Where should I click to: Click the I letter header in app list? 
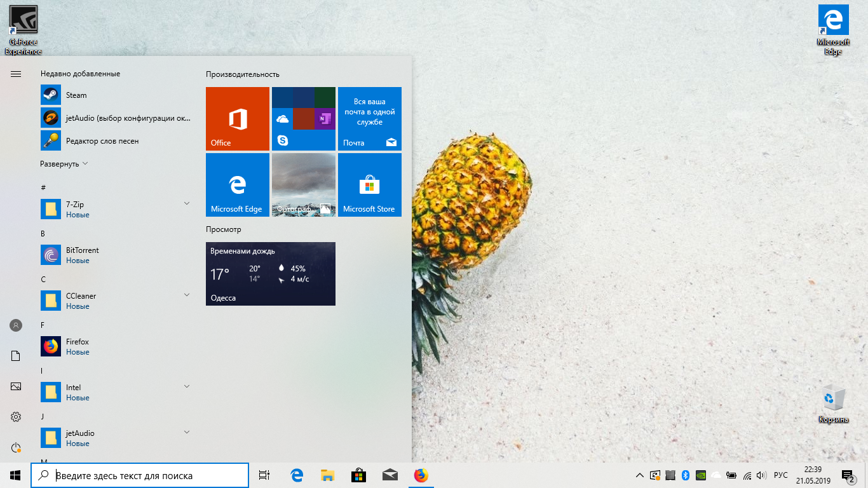tap(42, 370)
